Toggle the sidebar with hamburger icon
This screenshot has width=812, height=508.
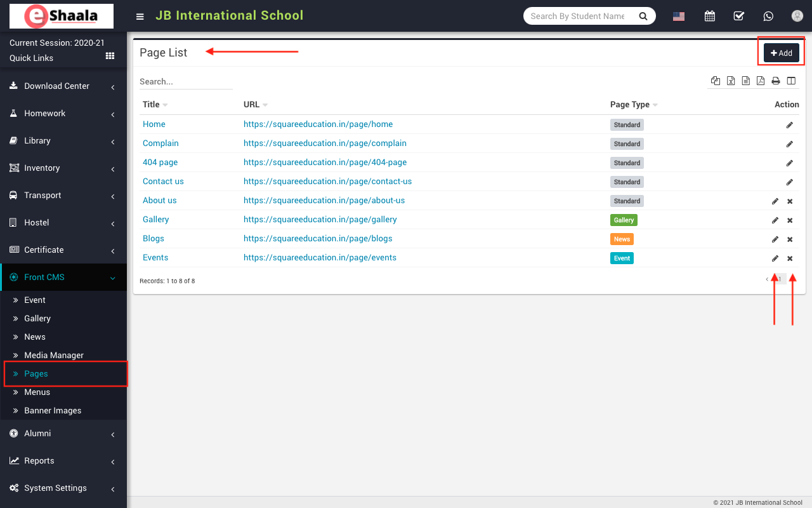click(x=140, y=17)
